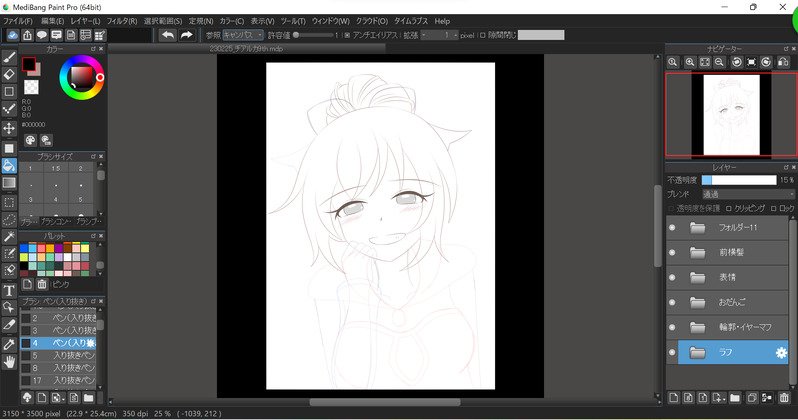Screen dimensions: 798x420
Task: Open the 拡張 pixel value dropdown
Action: point(439,35)
